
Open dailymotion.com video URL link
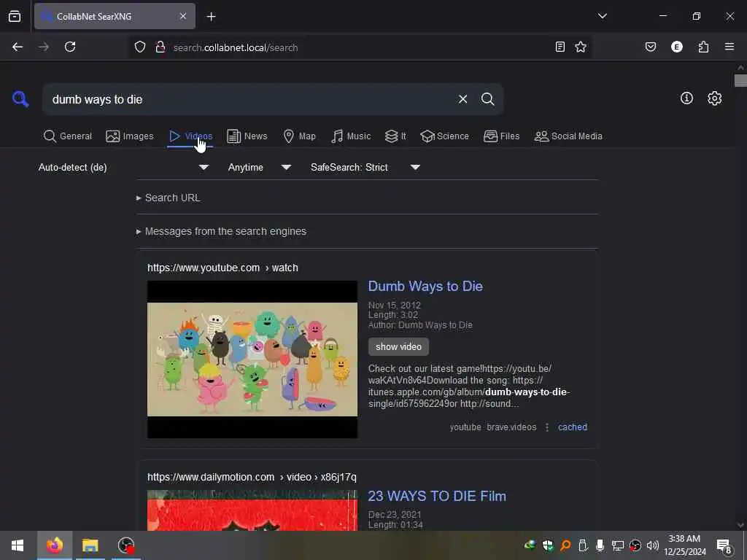[x=252, y=477]
